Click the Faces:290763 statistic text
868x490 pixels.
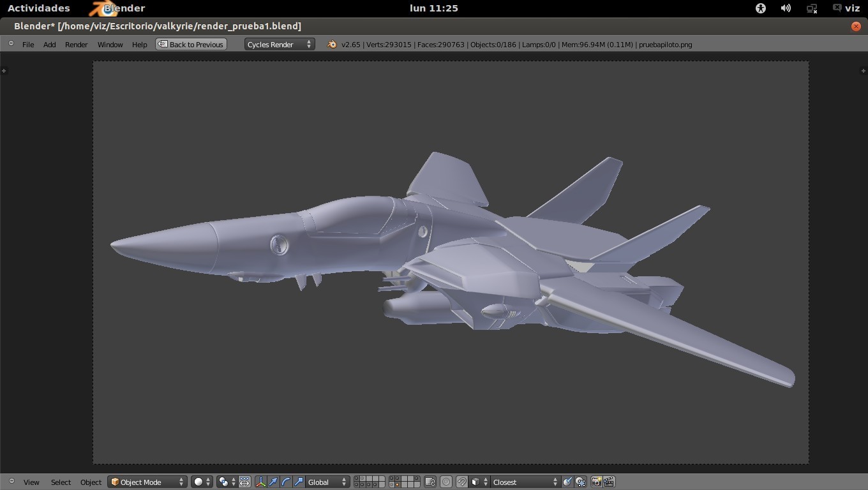(440, 45)
